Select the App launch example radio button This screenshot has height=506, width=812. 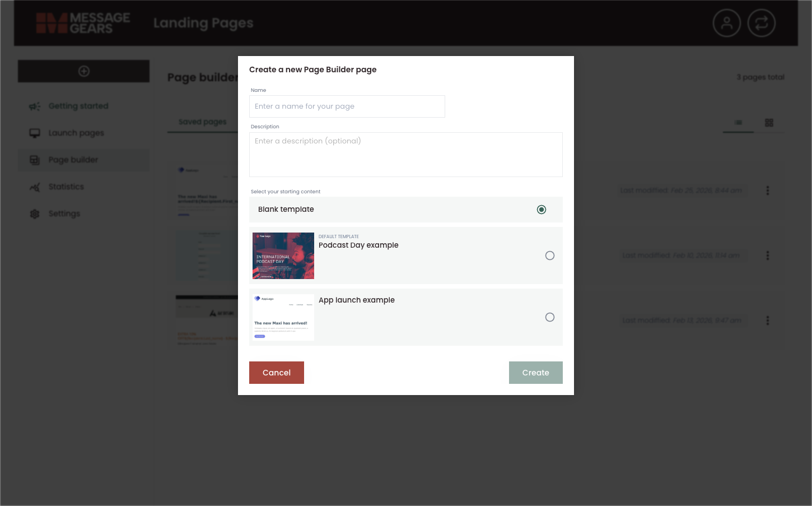coord(550,317)
